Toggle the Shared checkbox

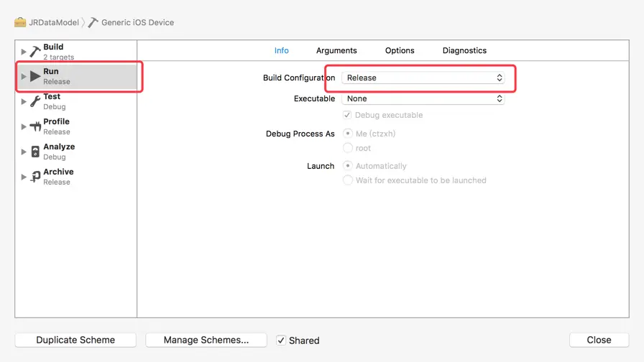click(x=281, y=340)
